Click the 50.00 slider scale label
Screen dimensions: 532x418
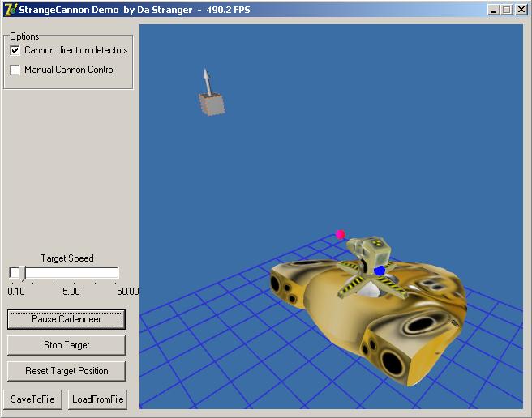click(128, 292)
